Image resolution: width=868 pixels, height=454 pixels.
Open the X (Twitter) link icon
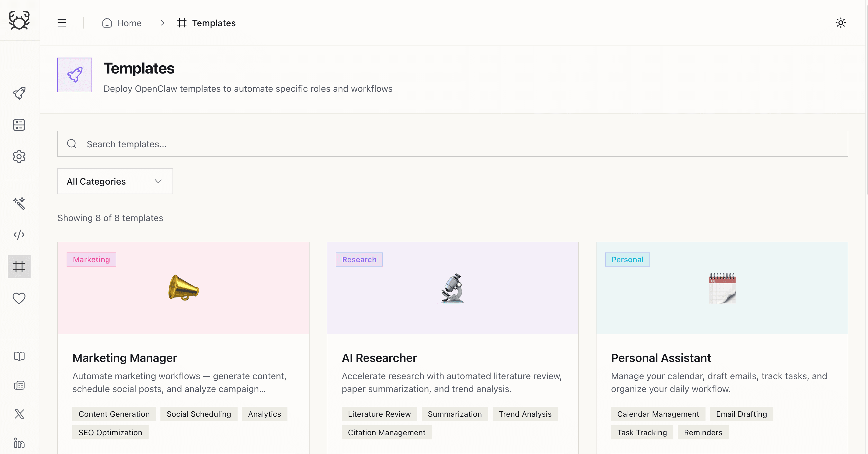pyautogui.click(x=19, y=414)
